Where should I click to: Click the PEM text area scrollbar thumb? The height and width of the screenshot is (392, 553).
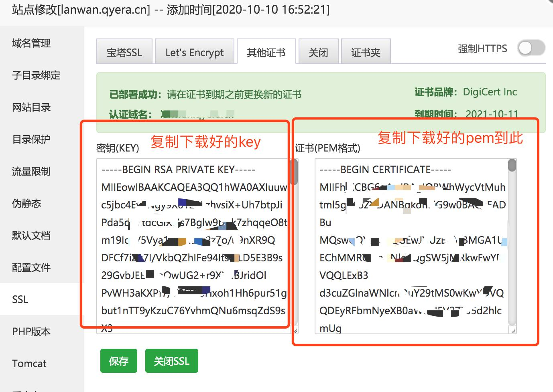512,165
